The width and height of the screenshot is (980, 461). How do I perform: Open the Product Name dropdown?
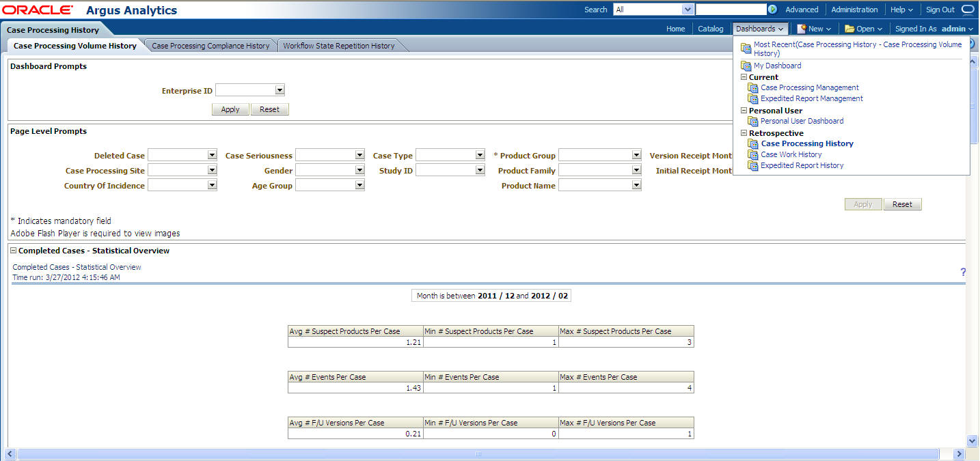click(636, 185)
